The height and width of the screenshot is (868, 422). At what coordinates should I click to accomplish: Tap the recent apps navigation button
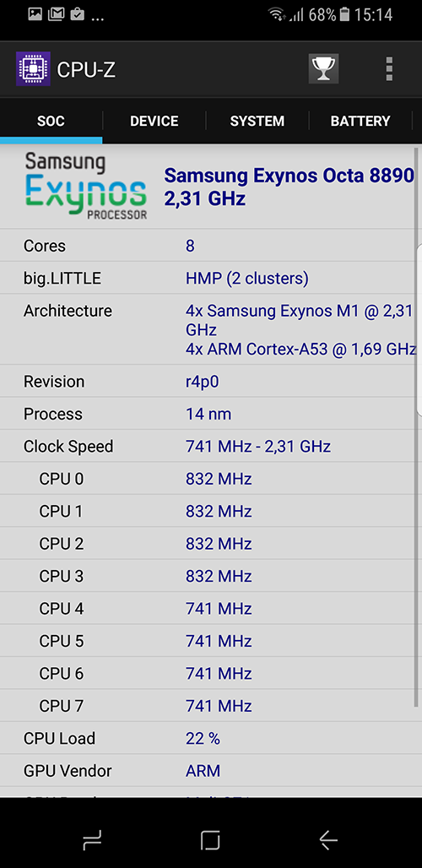[x=92, y=840]
